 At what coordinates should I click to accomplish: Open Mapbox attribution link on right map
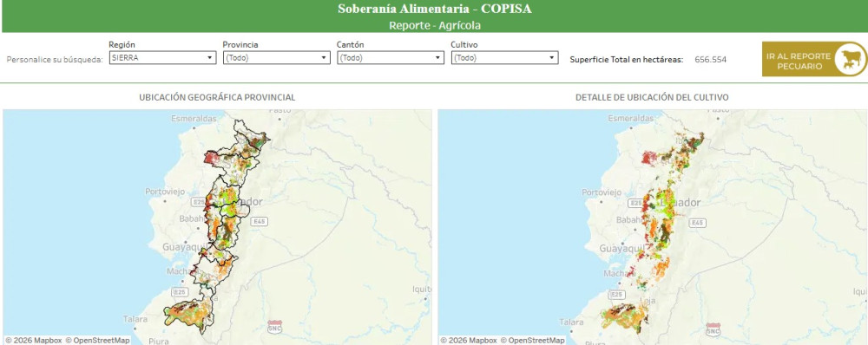pos(469,341)
